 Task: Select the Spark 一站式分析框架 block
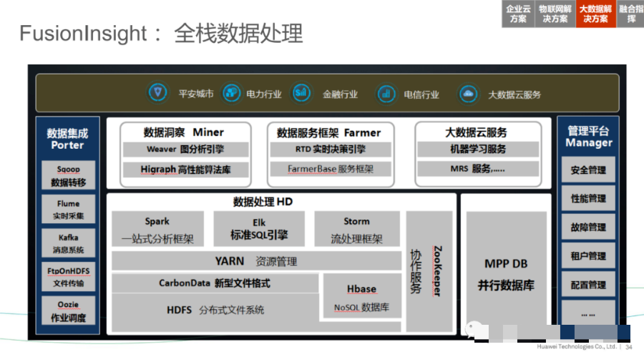tap(157, 229)
